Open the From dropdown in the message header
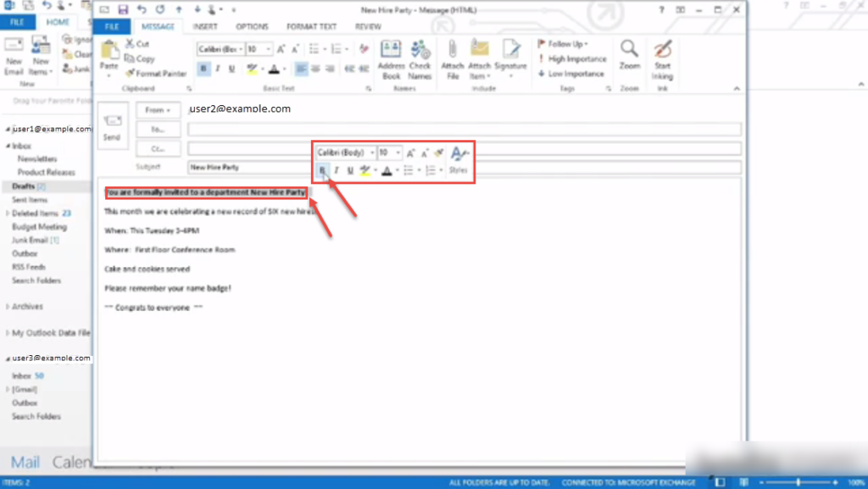868x489 pixels. coord(158,108)
